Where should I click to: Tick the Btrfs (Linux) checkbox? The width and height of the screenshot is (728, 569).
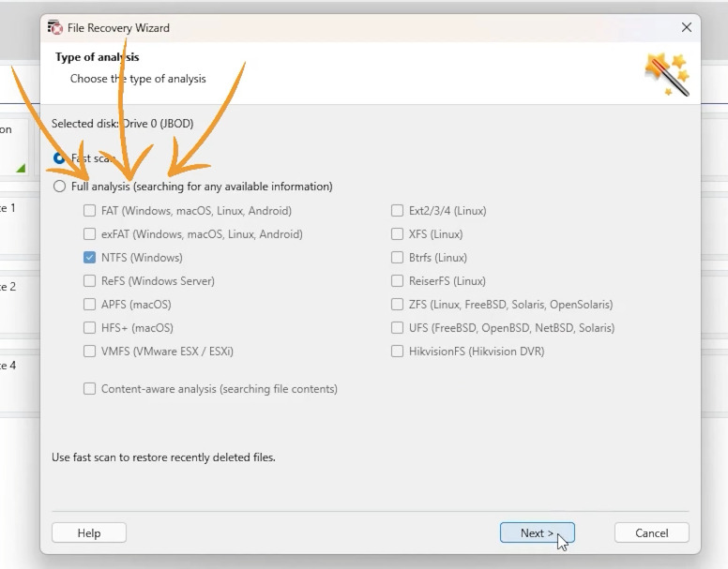397,258
